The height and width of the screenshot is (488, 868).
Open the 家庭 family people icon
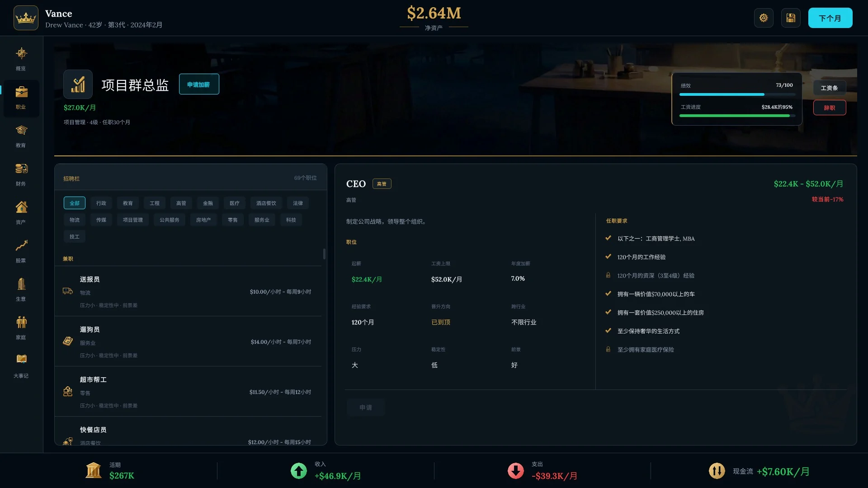click(x=21, y=323)
